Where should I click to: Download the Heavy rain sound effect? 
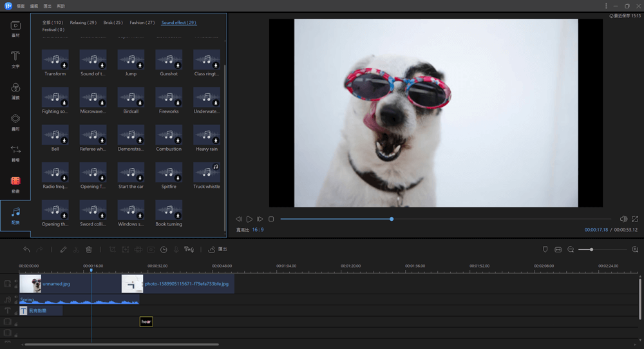pyautogui.click(x=216, y=140)
